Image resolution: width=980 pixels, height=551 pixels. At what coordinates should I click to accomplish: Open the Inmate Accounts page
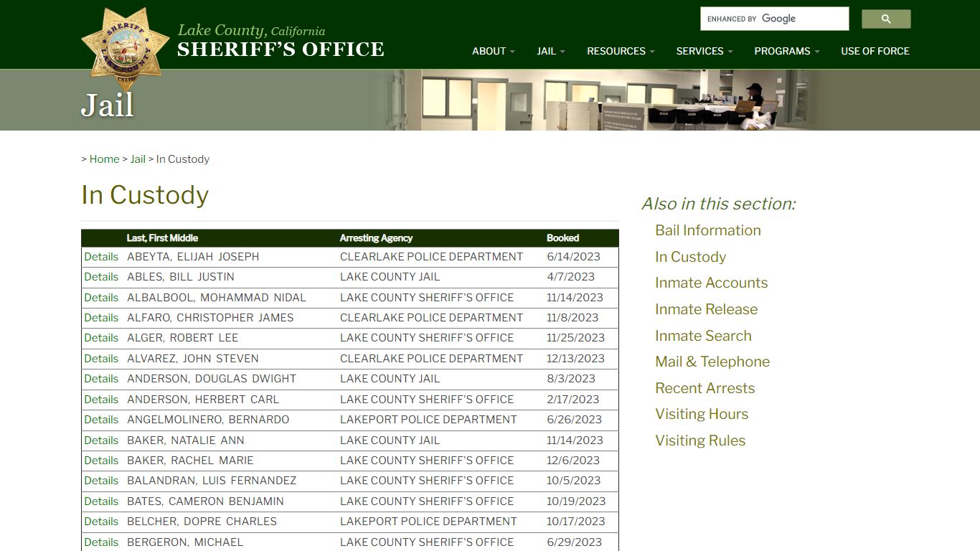pyautogui.click(x=711, y=283)
